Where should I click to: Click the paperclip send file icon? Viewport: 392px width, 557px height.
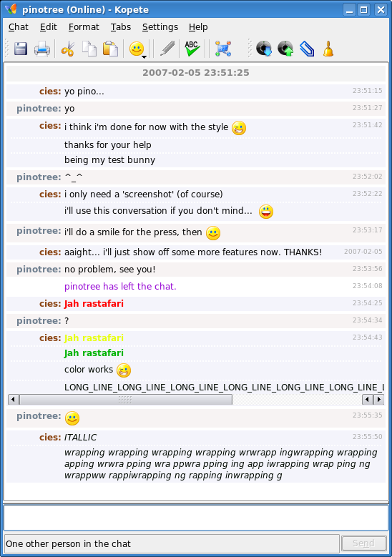(307, 49)
